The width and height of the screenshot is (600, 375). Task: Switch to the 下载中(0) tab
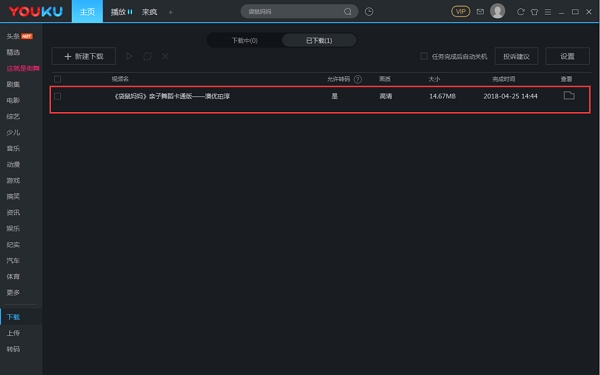click(x=245, y=40)
